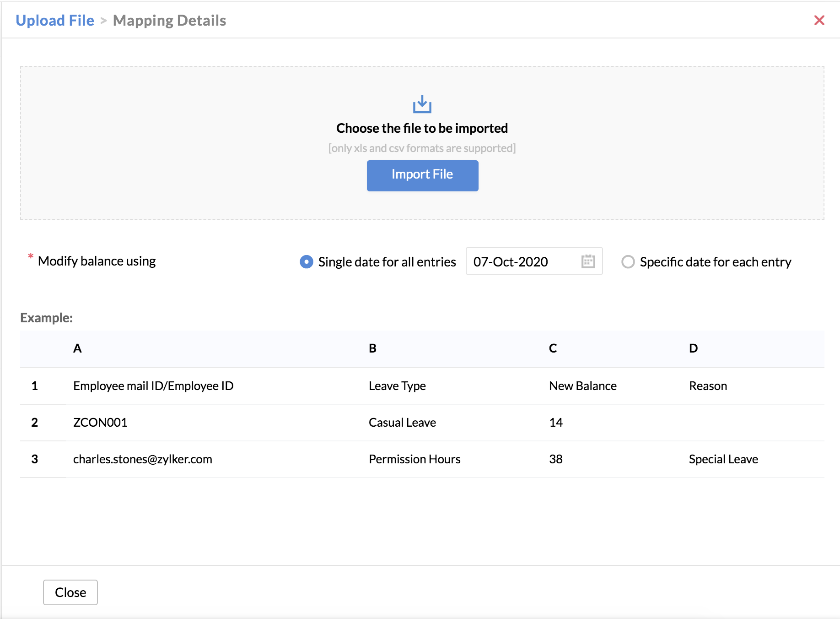
Task: Go back to Upload File breadcrumb
Action: point(55,21)
